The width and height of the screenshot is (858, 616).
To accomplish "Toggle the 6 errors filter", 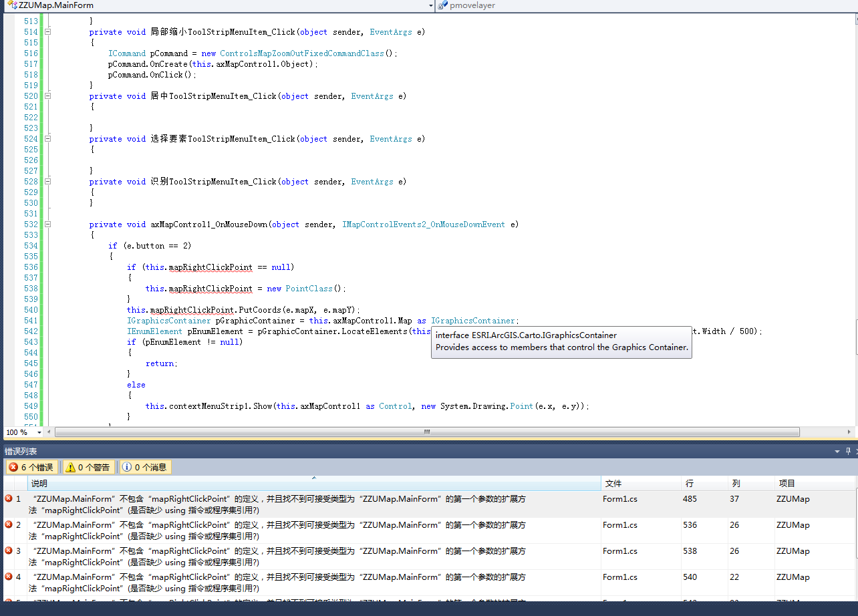I will (x=31, y=467).
